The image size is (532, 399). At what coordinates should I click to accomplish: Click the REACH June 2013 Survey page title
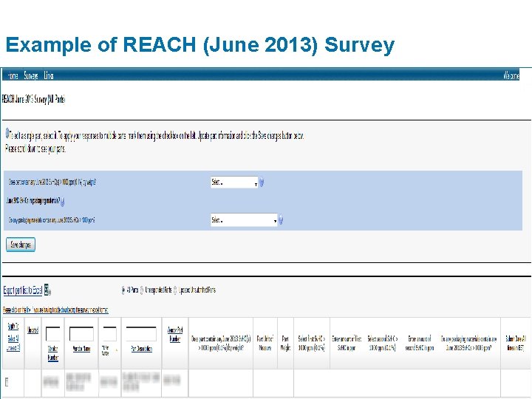33,100
